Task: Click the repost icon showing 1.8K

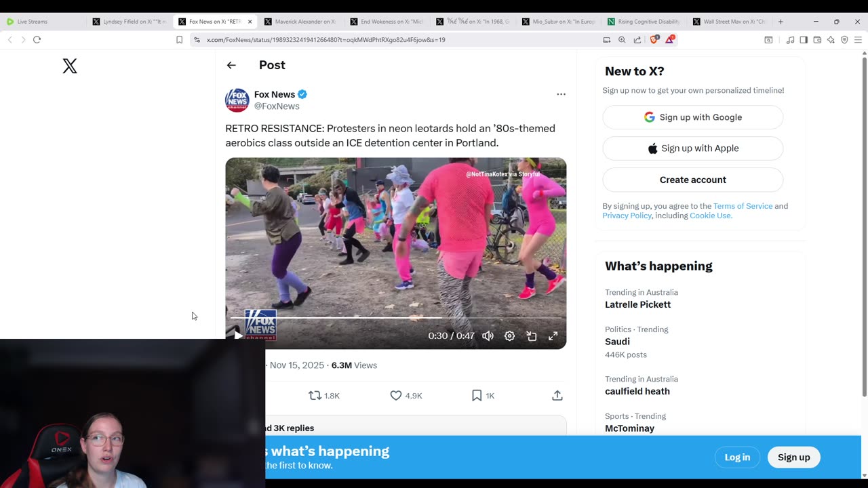Action: pyautogui.click(x=315, y=395)
